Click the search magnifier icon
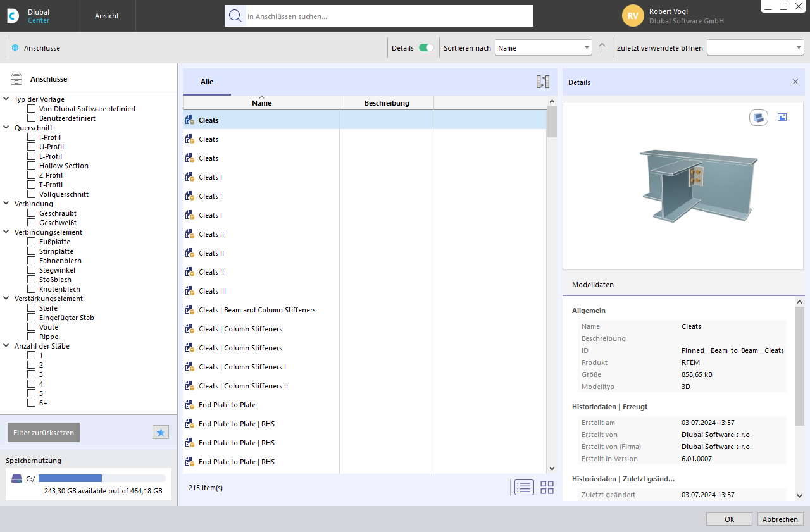 coord(235,16)
